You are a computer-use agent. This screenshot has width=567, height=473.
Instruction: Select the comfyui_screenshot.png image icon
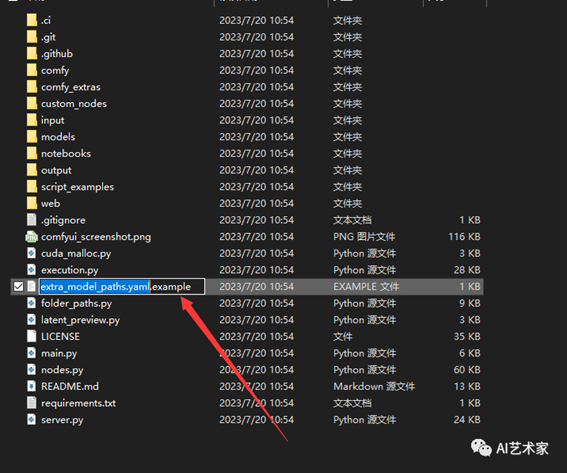click(31, 236)
